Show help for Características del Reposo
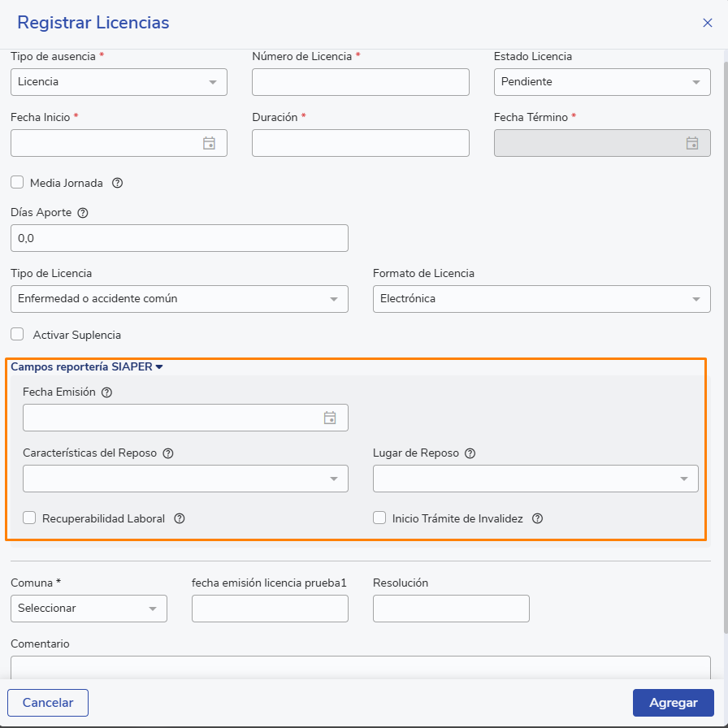The width and height of the screenshot is (728, 728). pyautogui.click(x=168, y=453)
